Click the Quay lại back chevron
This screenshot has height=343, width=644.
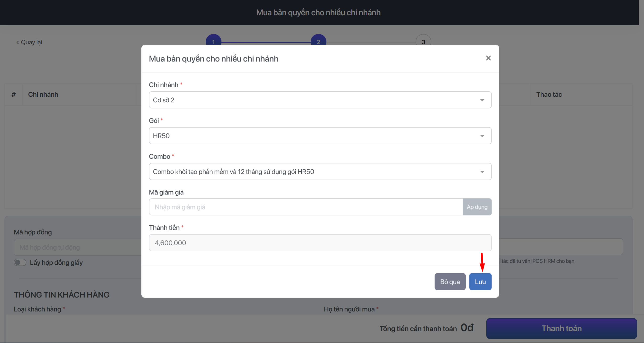pyautogui.click(x=17, y=42)
